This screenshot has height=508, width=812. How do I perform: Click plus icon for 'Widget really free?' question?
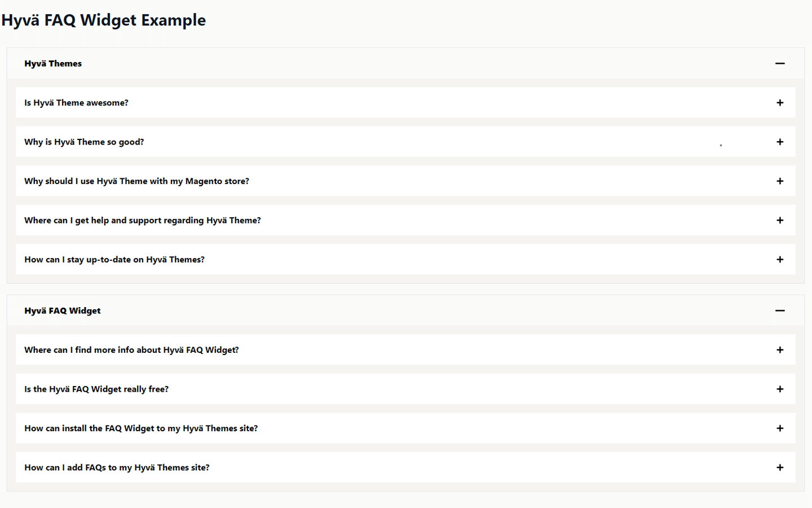click(x=780, y=389)
